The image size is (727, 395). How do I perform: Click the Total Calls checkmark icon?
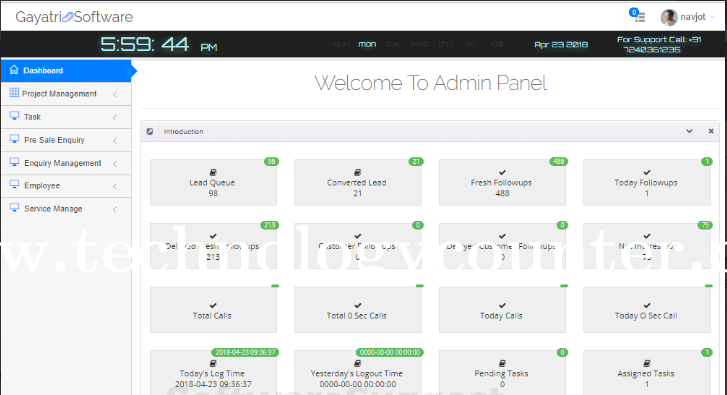point(213,306)
